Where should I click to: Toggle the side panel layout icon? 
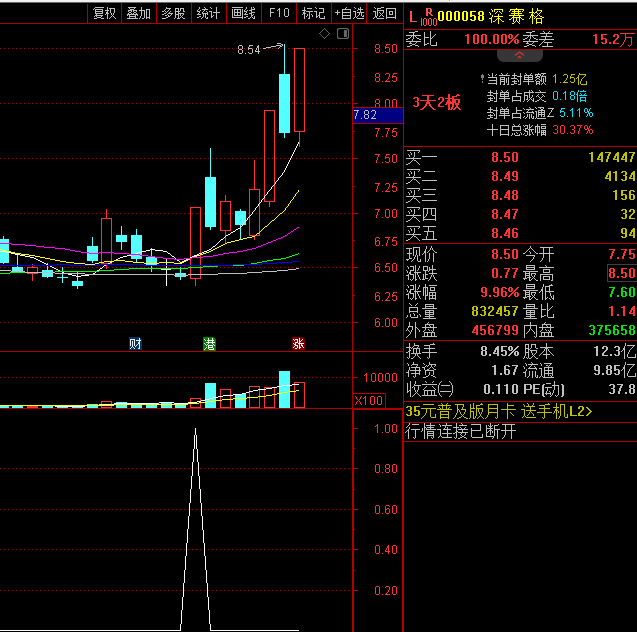tap(343, 34)
